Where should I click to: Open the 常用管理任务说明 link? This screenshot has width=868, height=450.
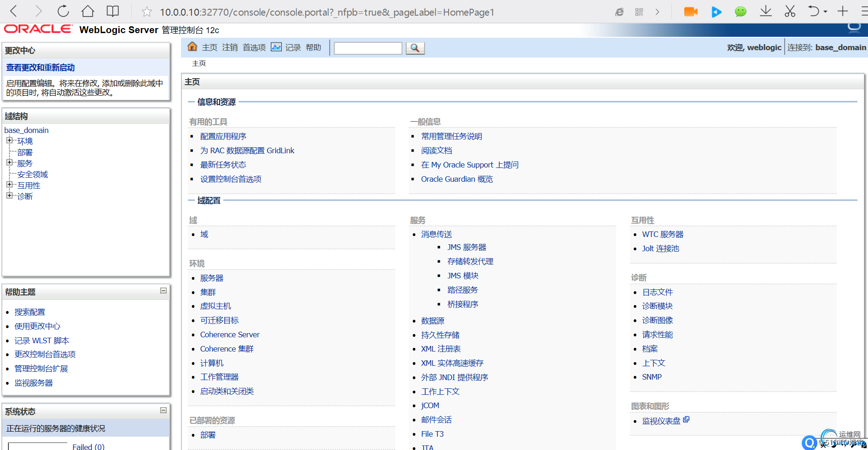pyautogui.click(x=451, y=136)
